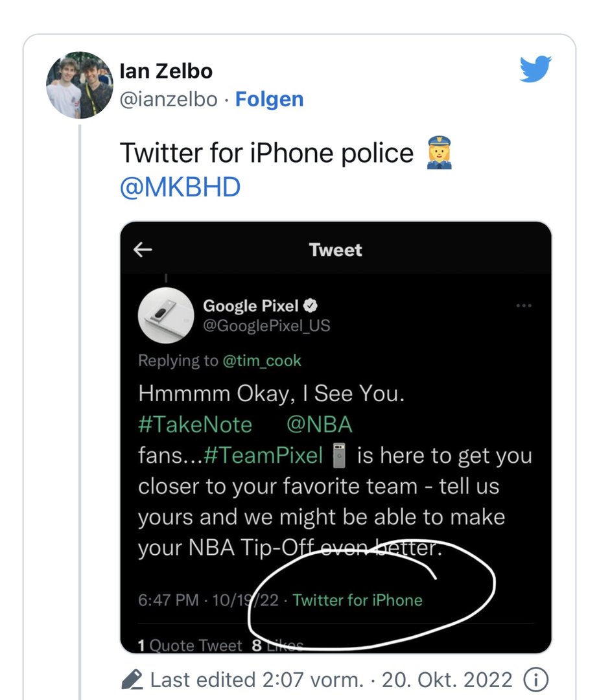Click the Ian Zelbo display name
The width and height of the screenshot is (599, 700).
click(x=166, y=71)
